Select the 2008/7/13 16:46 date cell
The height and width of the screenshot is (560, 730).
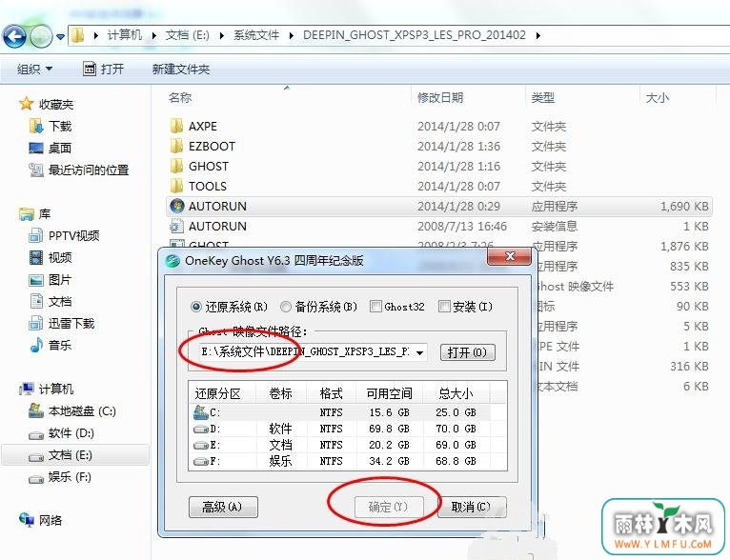462,227
